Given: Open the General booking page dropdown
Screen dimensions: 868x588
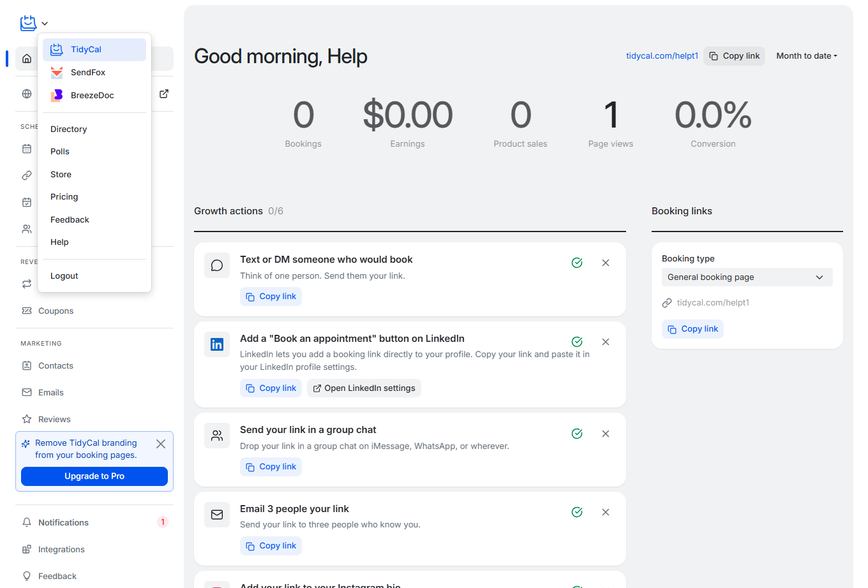Looking at the screenshot, I should click(747, 277).
